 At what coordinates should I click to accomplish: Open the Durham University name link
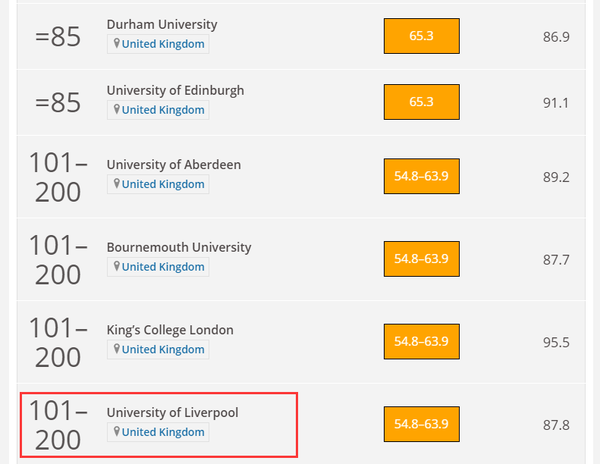point(162,24)
